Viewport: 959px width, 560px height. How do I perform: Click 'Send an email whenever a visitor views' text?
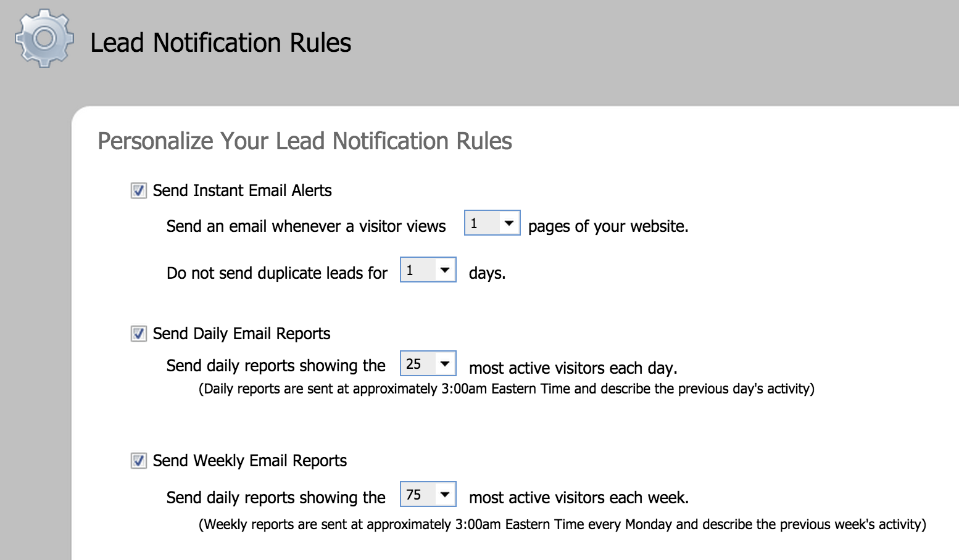[306, 226]
